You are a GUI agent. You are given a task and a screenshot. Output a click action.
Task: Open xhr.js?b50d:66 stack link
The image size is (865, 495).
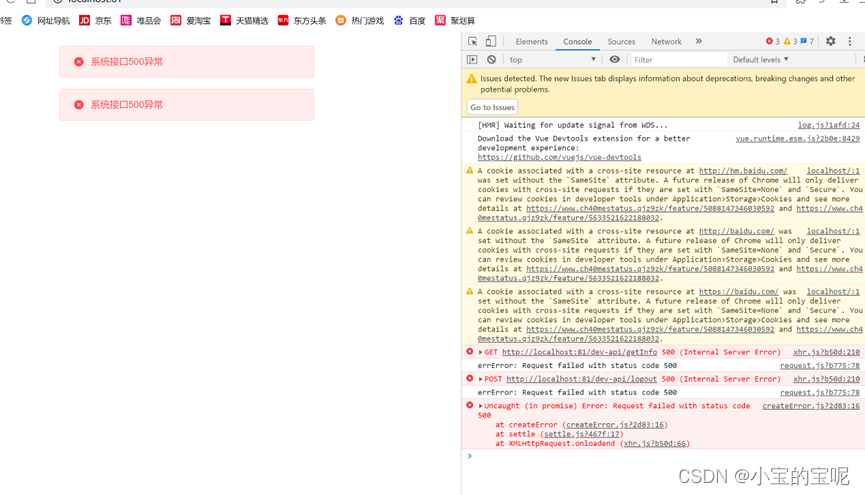coord(655,444)
